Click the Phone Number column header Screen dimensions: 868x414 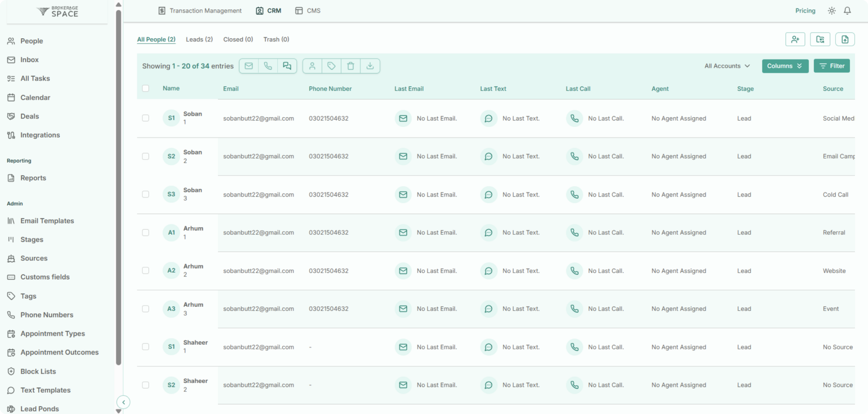pos(330,88)
